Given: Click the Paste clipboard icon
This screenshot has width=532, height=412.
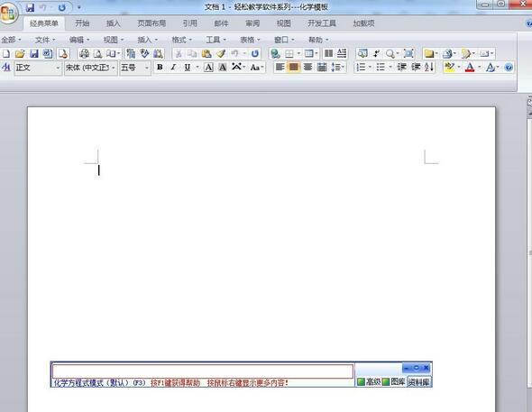Looking at the screenshot, I should click(206, 53).
